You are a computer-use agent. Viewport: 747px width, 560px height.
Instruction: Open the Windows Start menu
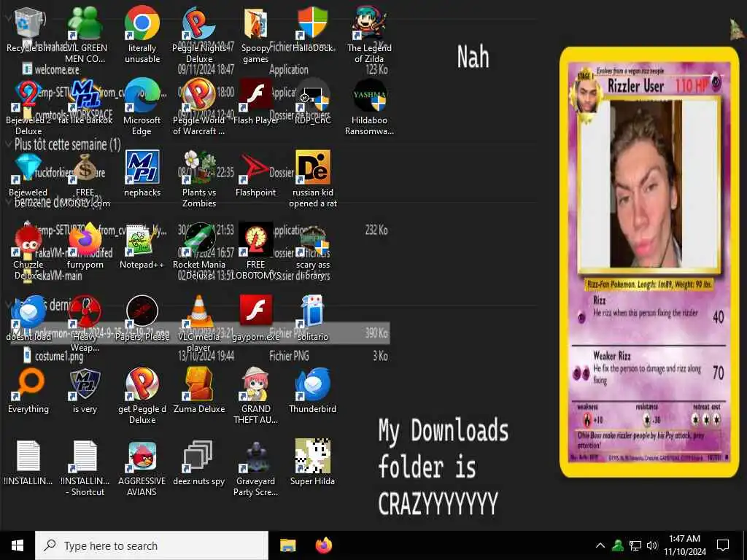click(x=18, y=545)
